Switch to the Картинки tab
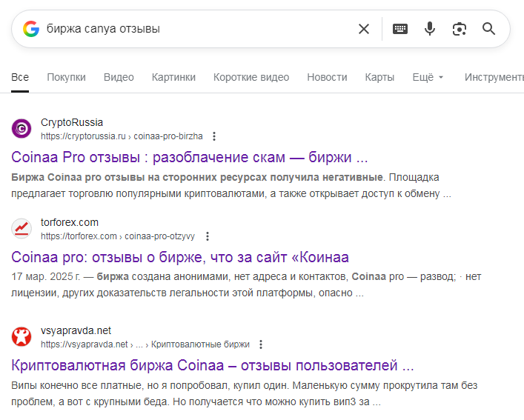The width and height of the screenshot is (524, 420). coord(173,77)
